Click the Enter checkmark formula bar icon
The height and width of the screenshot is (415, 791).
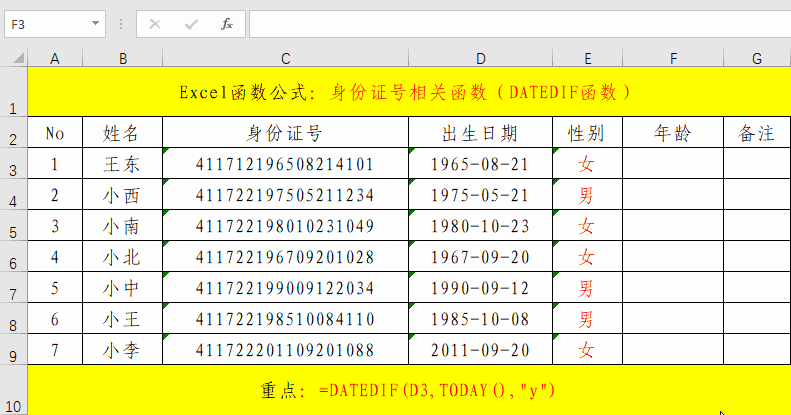pyautogui.click(x=191, y=24)
